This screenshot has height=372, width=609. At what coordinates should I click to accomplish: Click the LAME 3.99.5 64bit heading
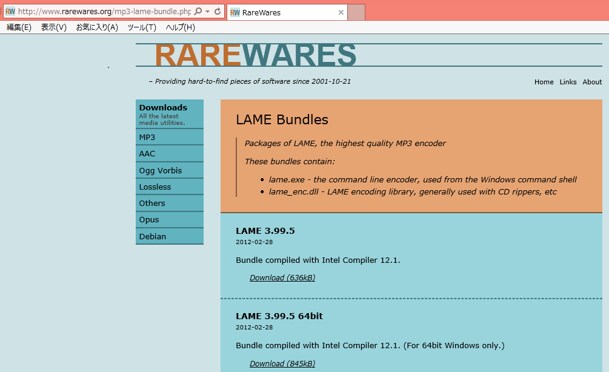click(279, 316)
